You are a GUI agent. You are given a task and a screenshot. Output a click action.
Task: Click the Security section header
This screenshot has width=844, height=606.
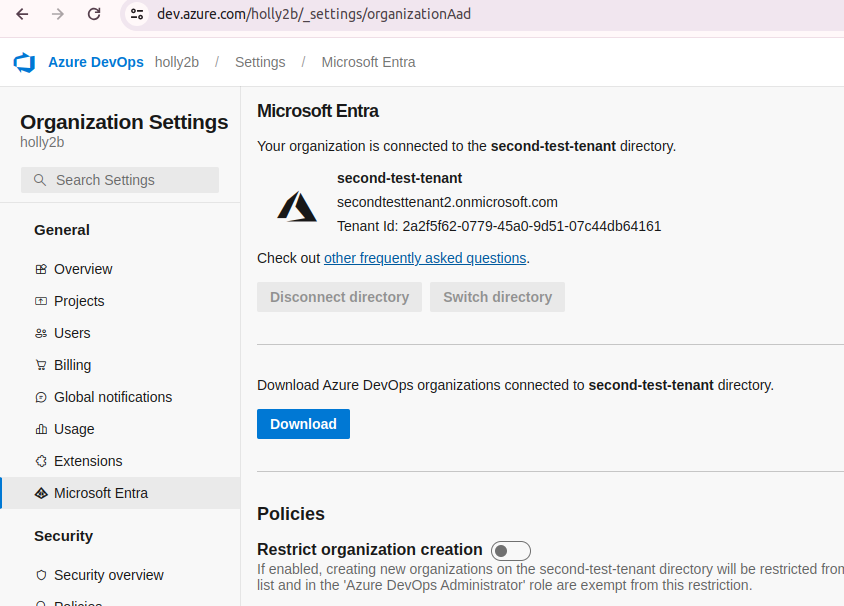point(64,536)
